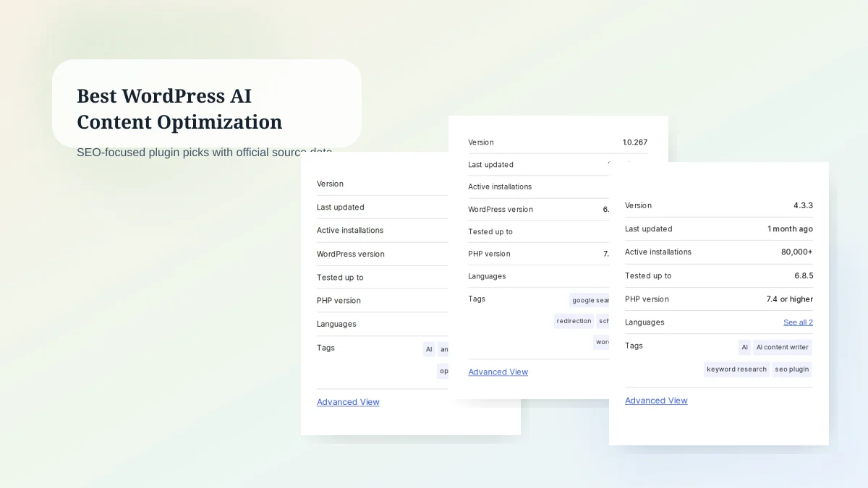Click the 80,000+ installations value
The height and width of the screenshot is (488, 868).
tap(799, 252)
